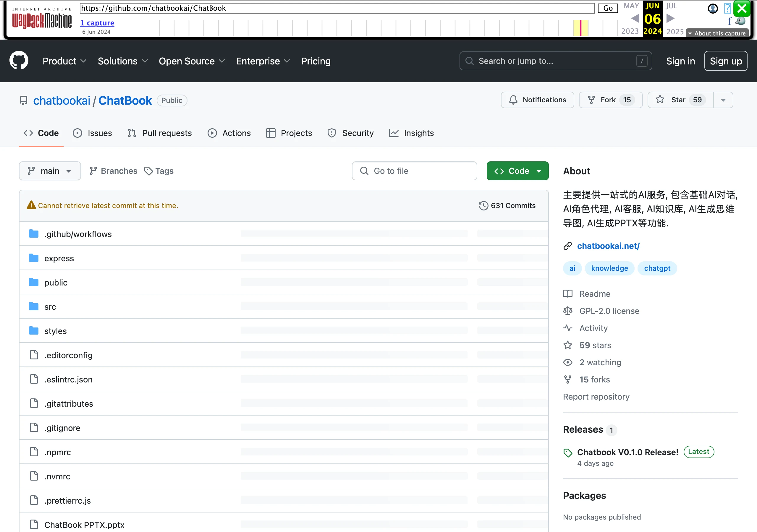Expand the Solutions menu

(123, 61)
